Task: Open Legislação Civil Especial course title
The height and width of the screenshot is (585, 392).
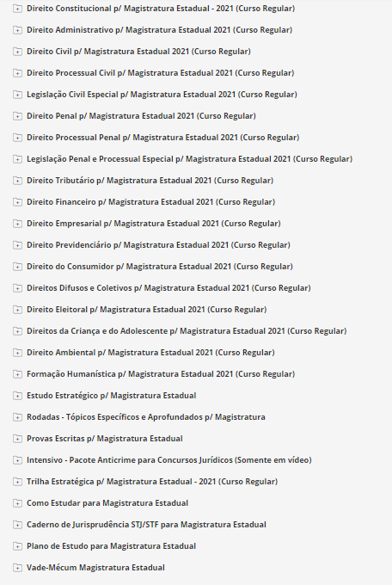Action: (x=162, y=95)
